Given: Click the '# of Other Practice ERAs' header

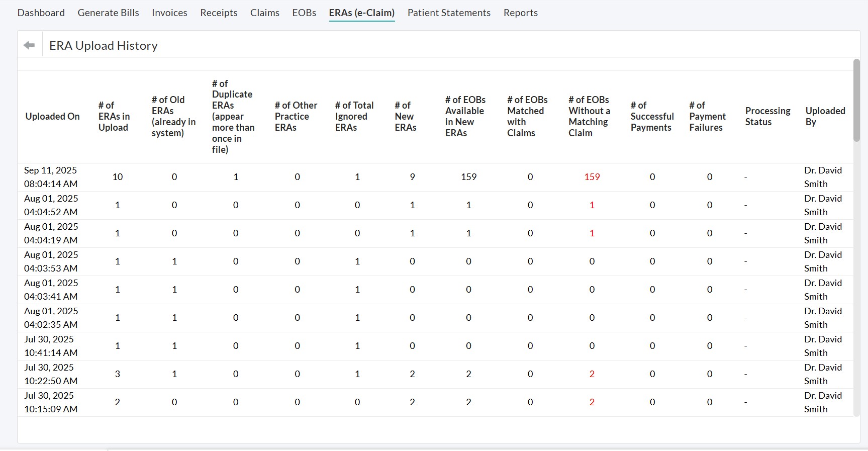Looking at the screenshot, I should coord(296,117).
